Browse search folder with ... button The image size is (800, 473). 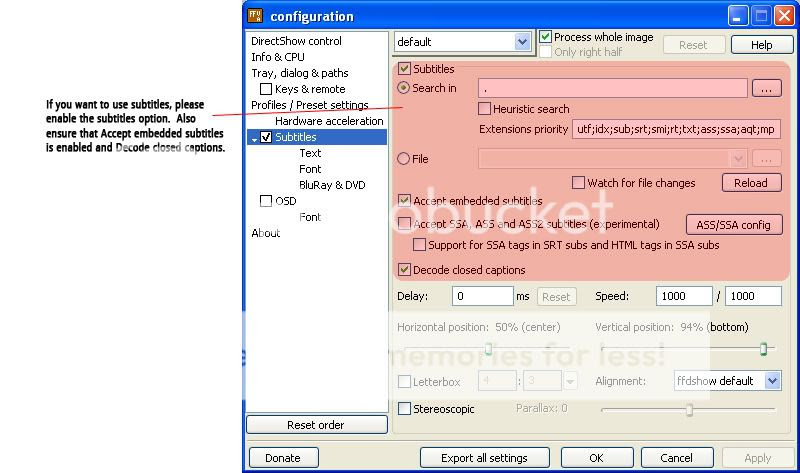pyautogui.click(x=766, y=88)
